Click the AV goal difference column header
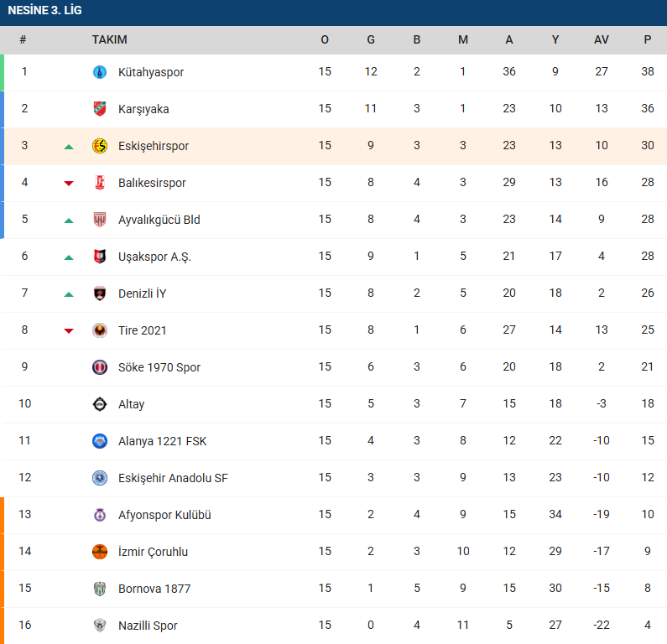The height and width of the screenshot is (644, 667). coord(601,39)
